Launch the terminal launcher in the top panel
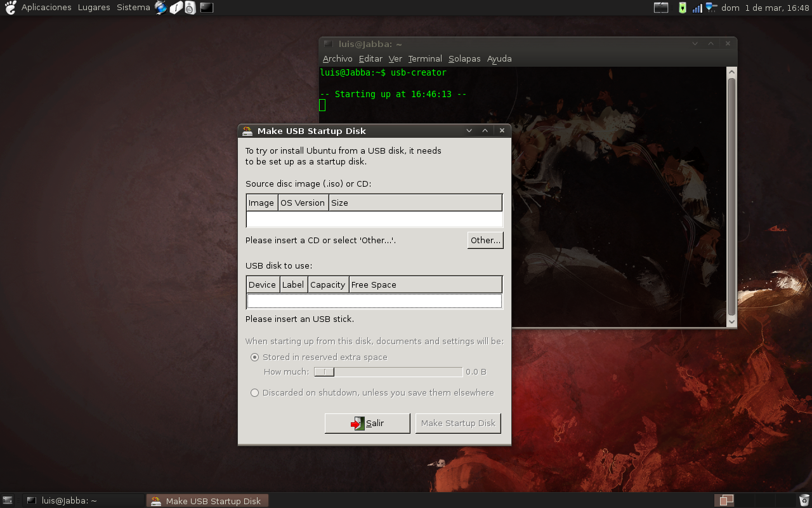 206,8
